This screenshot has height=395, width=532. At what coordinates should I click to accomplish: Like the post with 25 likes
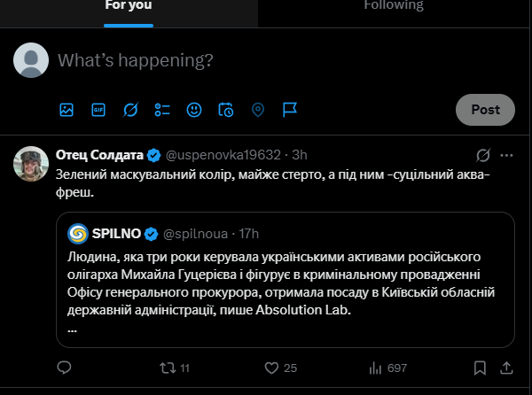click(280, 368)
